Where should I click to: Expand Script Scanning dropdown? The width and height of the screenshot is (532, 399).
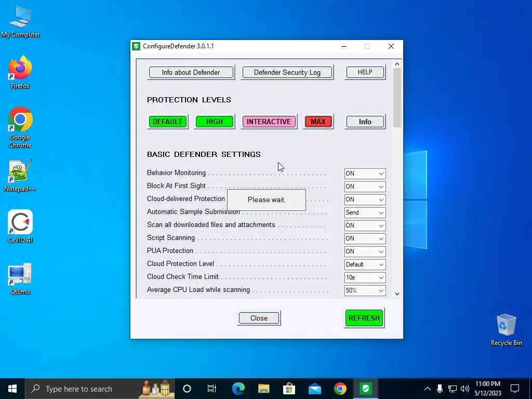coord(365,238)
